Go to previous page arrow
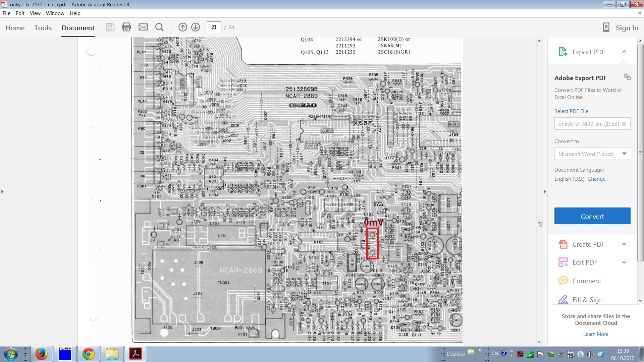This screenshot has height=362, width=644. [182, 27]
